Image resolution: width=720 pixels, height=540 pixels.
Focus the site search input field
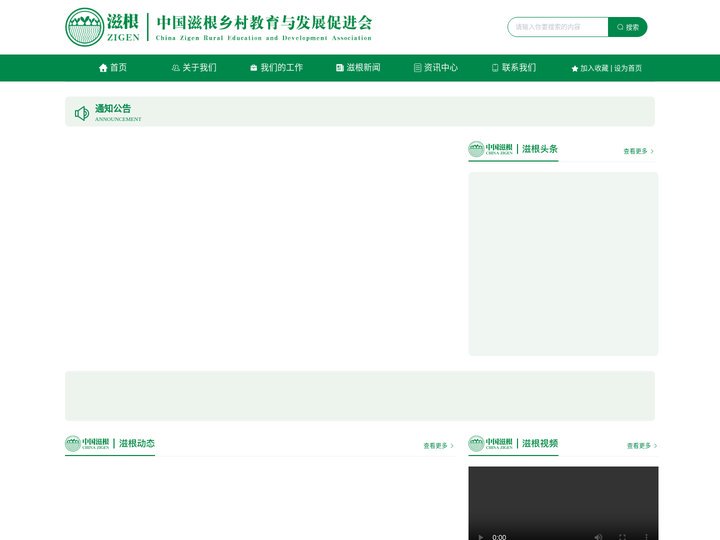point(558,27)
